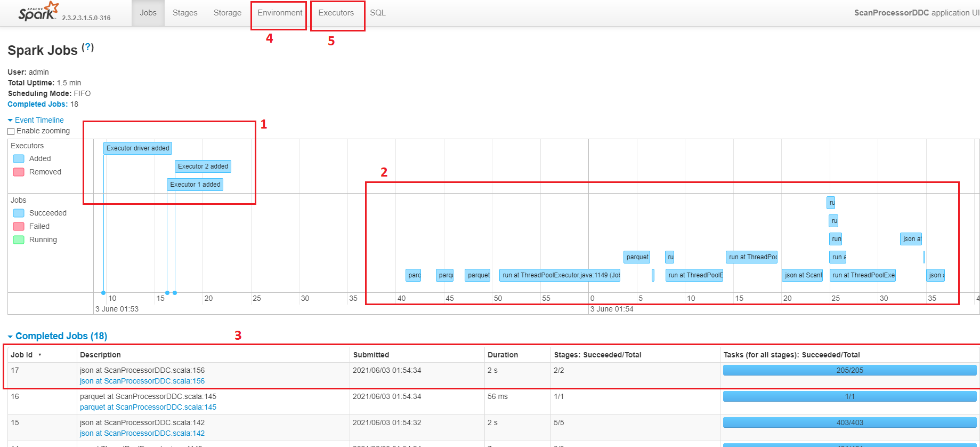This screenshot has height=447, width=980.
Task: Sort by Job Id column header
Action: coord(22,355)
